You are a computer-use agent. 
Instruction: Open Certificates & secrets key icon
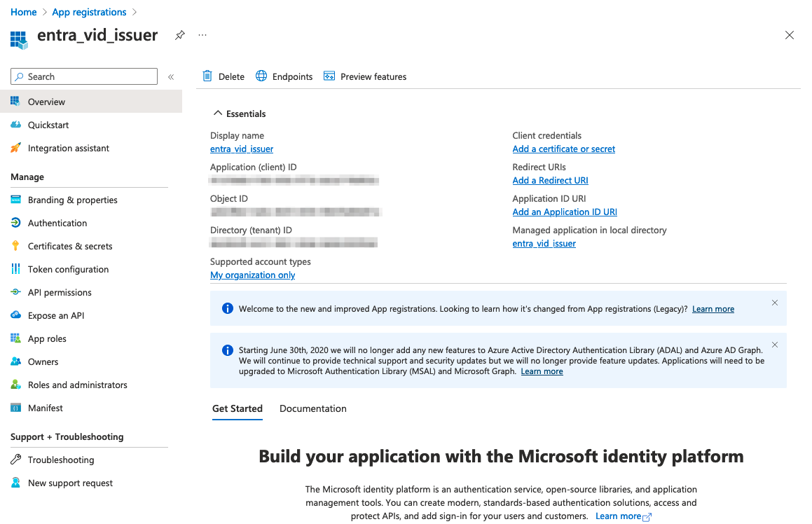pos(15,246)
